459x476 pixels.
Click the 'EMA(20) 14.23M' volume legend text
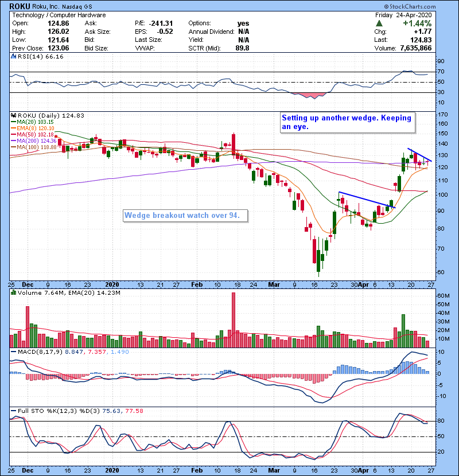click(94, 293)
